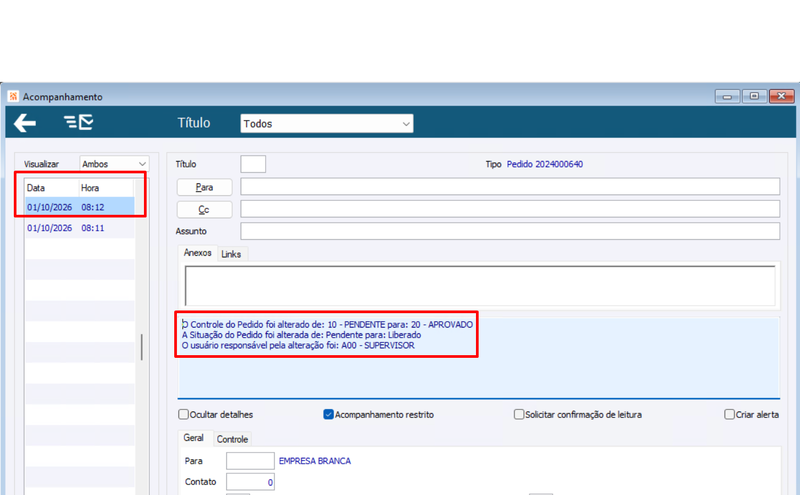
Task: Select the 08:12 entry row
Action: (x=80, y=207)
